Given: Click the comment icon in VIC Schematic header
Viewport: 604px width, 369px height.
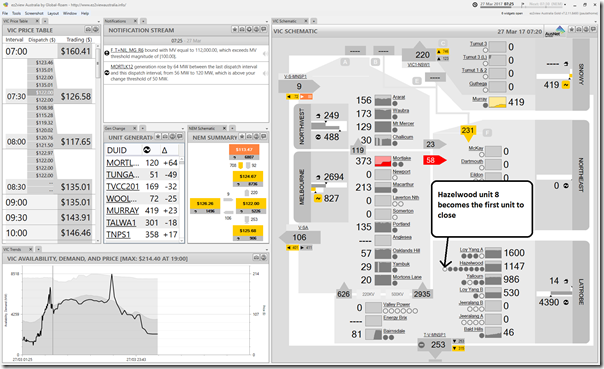Looking at the screenshot, I should (x=593, y=30).
